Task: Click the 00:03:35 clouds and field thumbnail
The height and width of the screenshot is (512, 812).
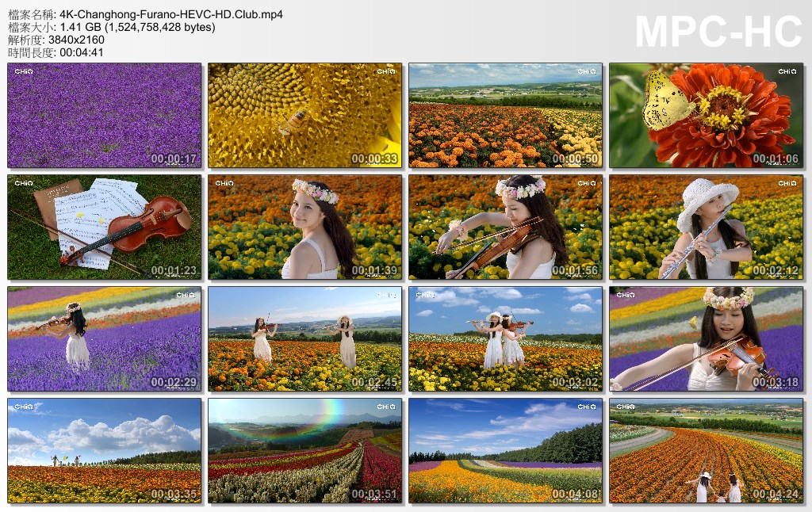Action: coord(105,451)
